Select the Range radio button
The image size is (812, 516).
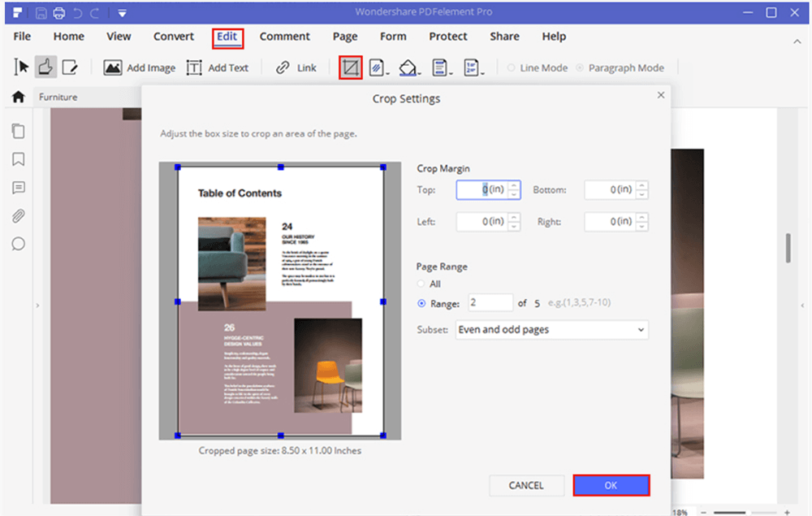coord(421,303)
